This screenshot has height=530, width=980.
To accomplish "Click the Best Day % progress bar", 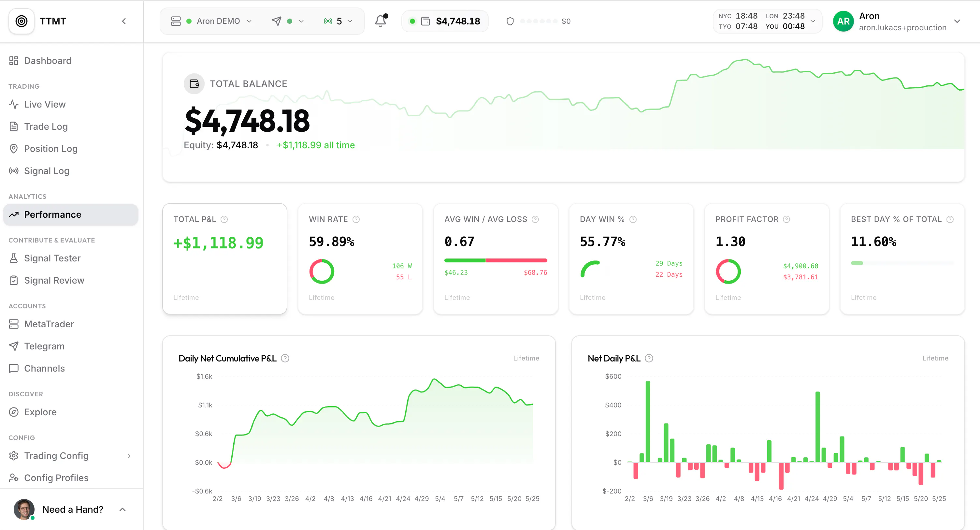I will click(x=902, y=263).
